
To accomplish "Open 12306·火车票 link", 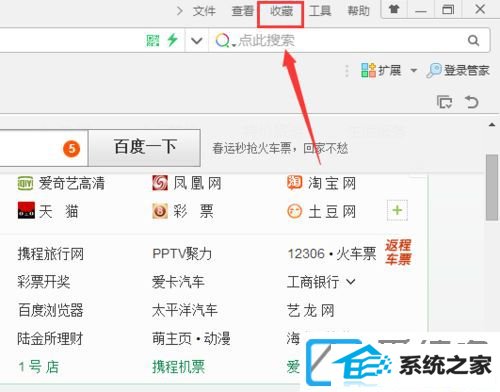I will click(332, 254).
